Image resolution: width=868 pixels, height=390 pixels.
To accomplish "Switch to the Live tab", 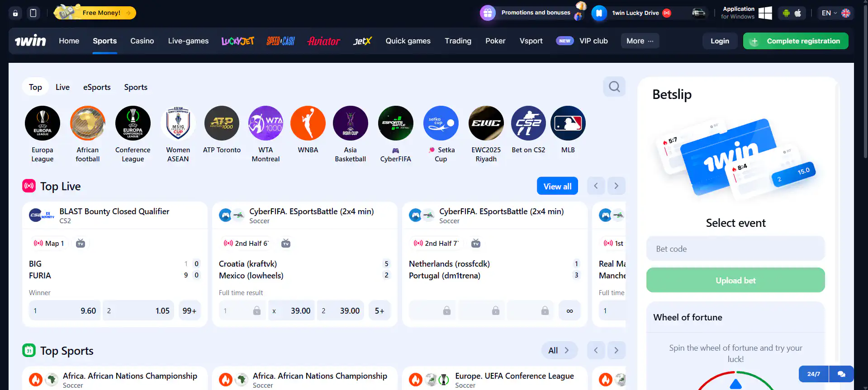I will pos(62,87).
